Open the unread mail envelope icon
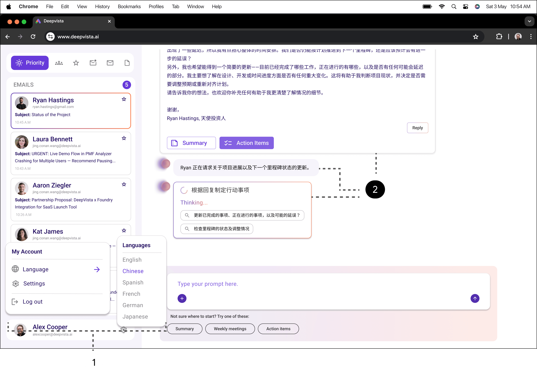This screenshot has width=537, height=392. pyautogui.click(x=93, y=63)
